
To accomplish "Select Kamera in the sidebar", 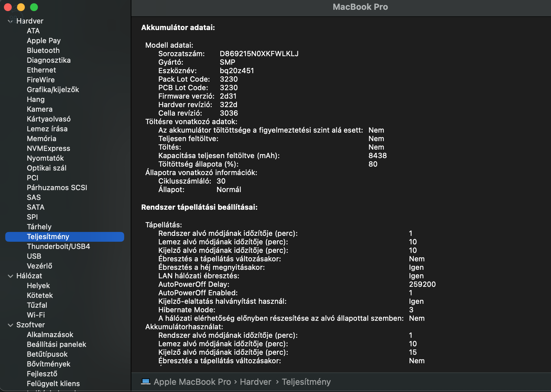I will pos(40,109).
